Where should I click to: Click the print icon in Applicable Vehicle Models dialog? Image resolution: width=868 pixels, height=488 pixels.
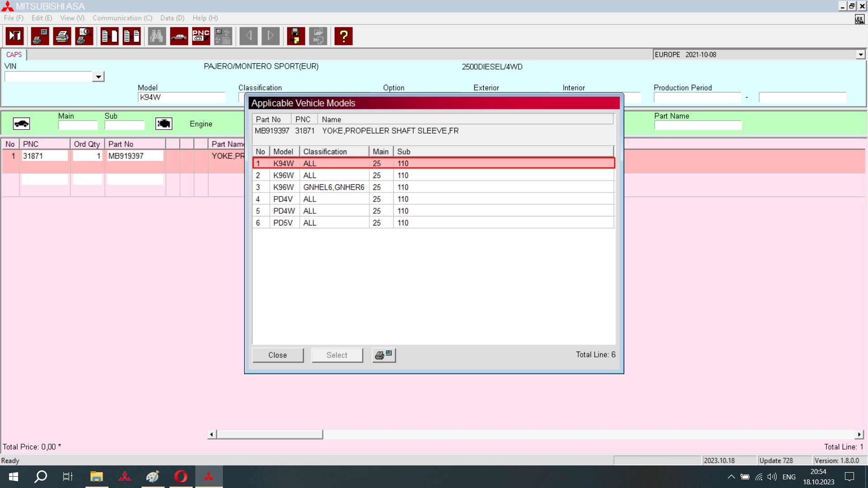click(x=384, y=355)
